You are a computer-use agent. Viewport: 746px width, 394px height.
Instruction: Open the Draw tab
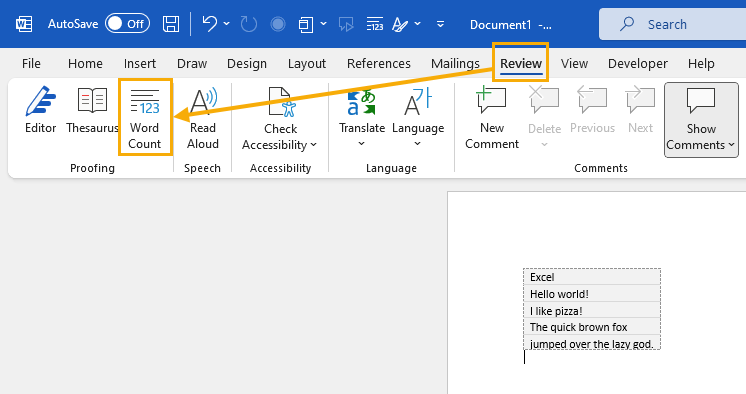192,63
